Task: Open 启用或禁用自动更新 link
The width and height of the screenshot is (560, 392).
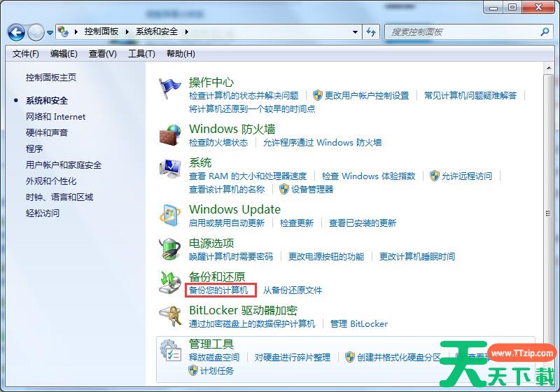Action: tap(227, 223)
